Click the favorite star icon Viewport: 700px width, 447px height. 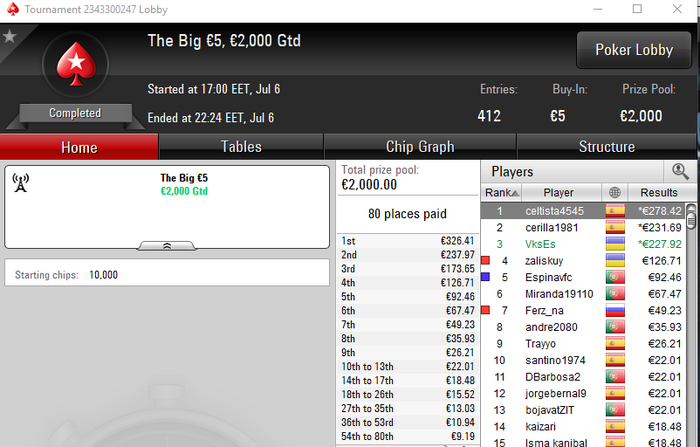point(9,36)
